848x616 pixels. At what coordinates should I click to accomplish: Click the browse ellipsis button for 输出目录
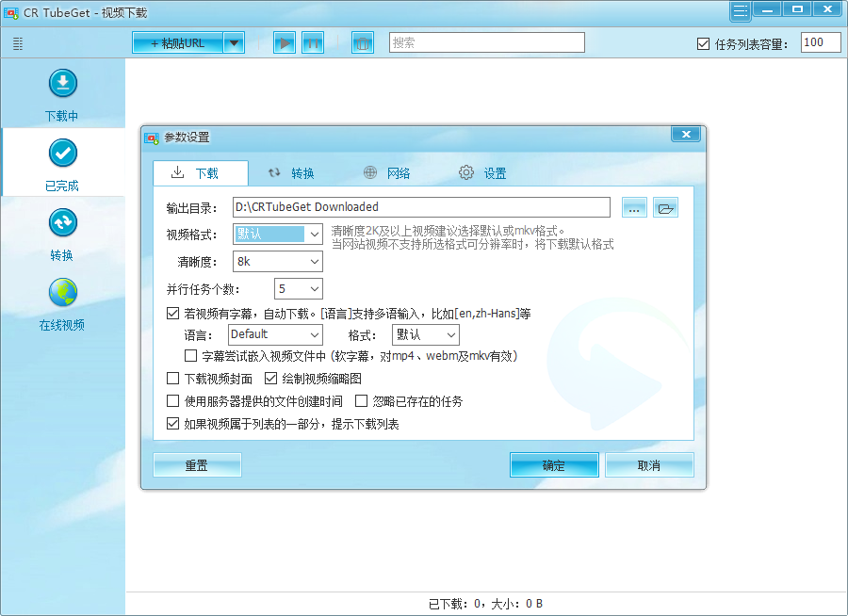634,208
